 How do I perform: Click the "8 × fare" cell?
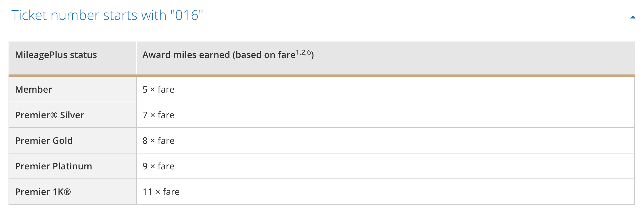point(158,141)
